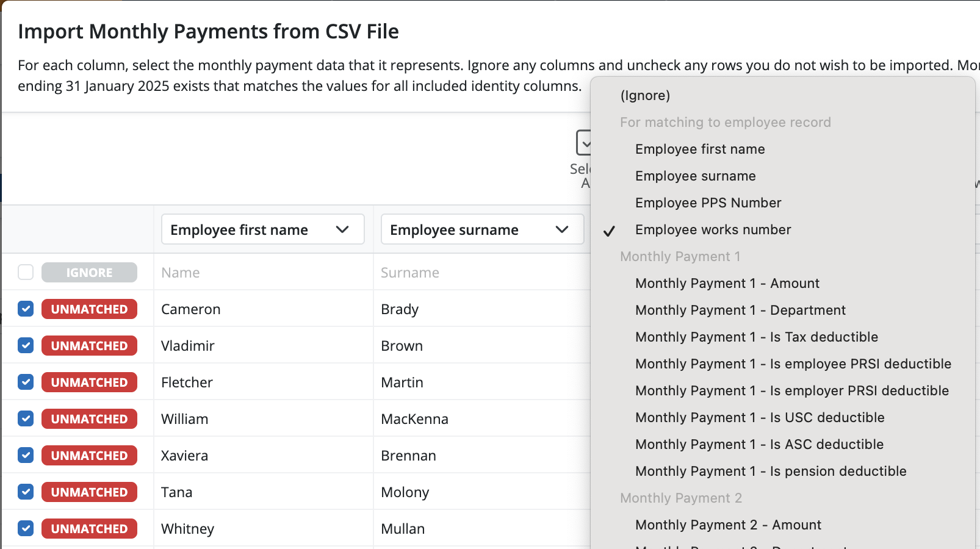Uncheck the row for Tana Molony
Viewport: 980px width, 549px height.
coord(25,492)
